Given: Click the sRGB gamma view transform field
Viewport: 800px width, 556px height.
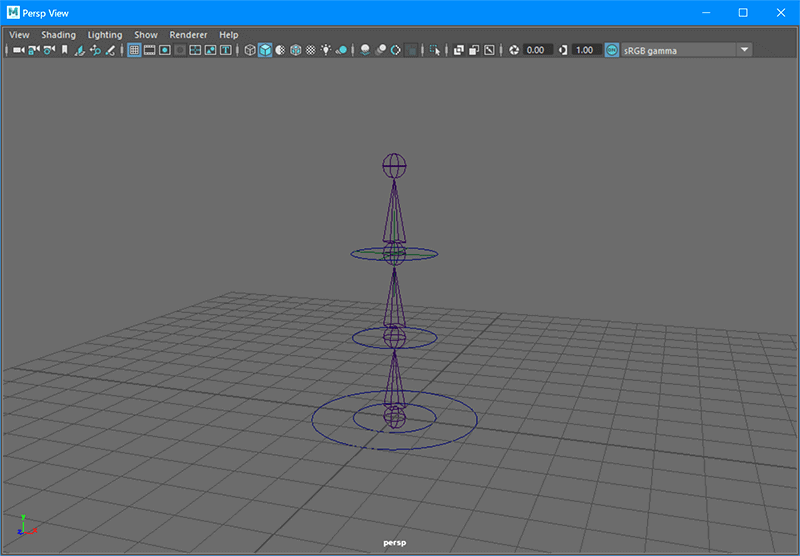Looking at the screenshot, I should pos(679,50).
